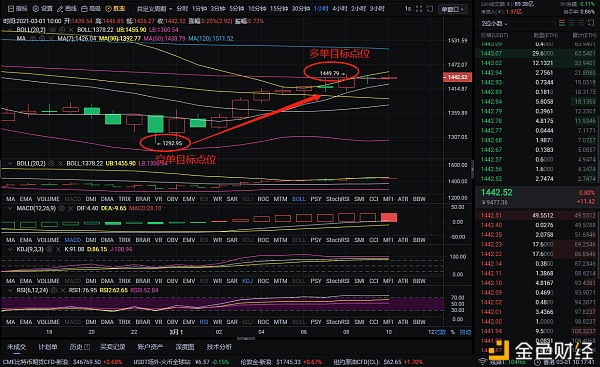600x367 pixels.
Task: Toggle fullscreen chart view icon
Action: click(419, 8)
